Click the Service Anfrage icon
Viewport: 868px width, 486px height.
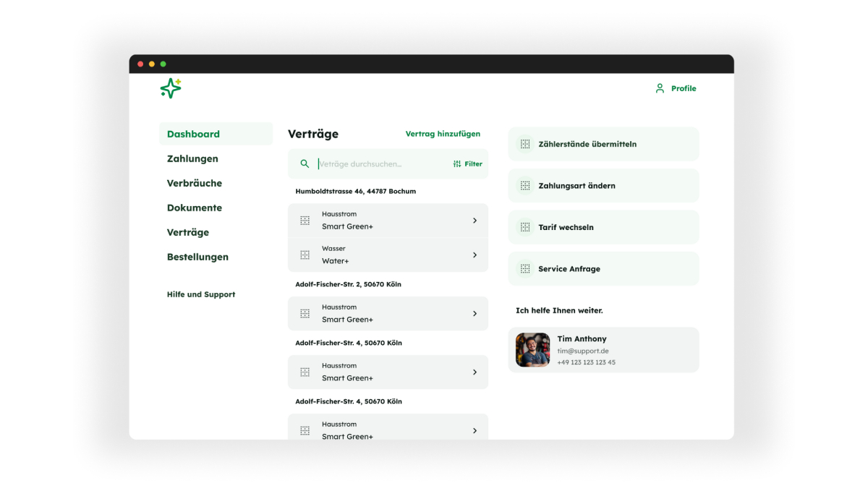pos(525,269)
